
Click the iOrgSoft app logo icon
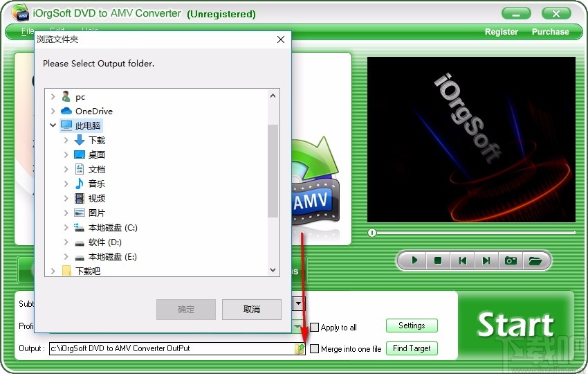[21, 12]
